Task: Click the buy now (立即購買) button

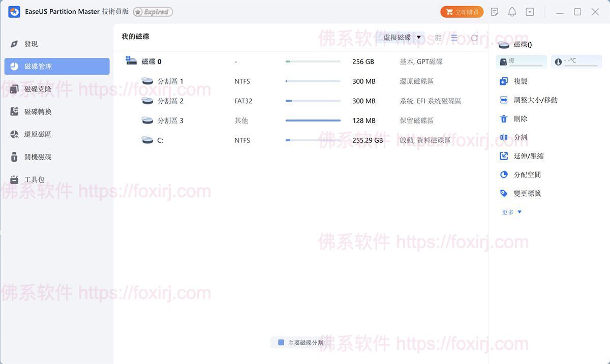Action: click(462, 12)
